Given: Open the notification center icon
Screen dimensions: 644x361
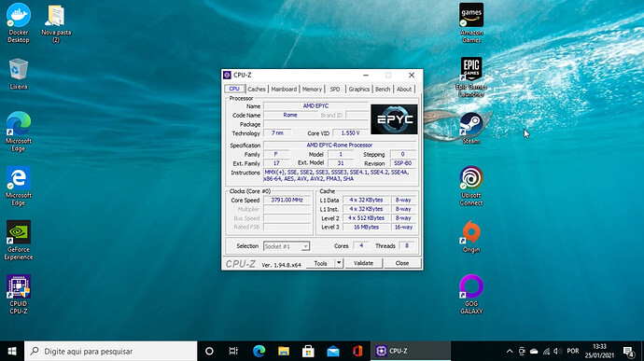Looking at the screenshot, I should coord(628,351).
